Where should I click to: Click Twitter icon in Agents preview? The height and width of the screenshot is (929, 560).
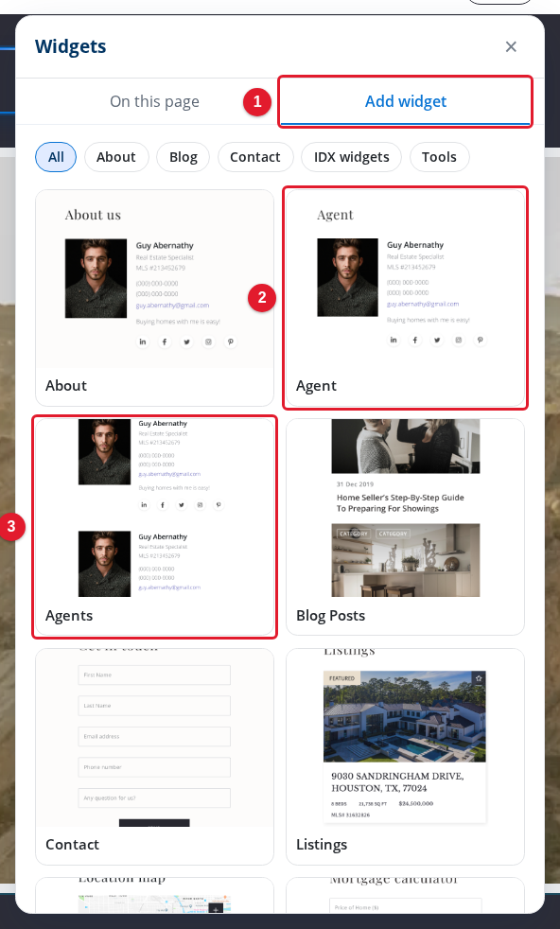(182, 505)
